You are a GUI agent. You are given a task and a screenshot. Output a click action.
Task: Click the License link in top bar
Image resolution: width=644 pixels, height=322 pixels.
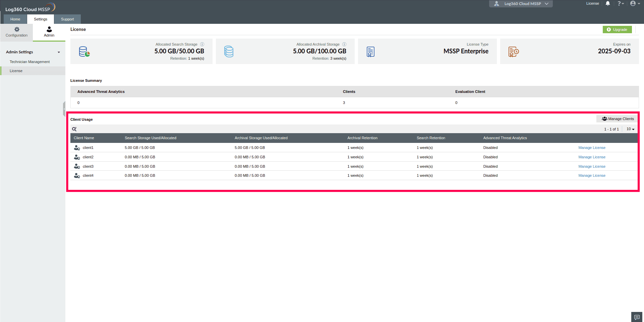(592, 3)
